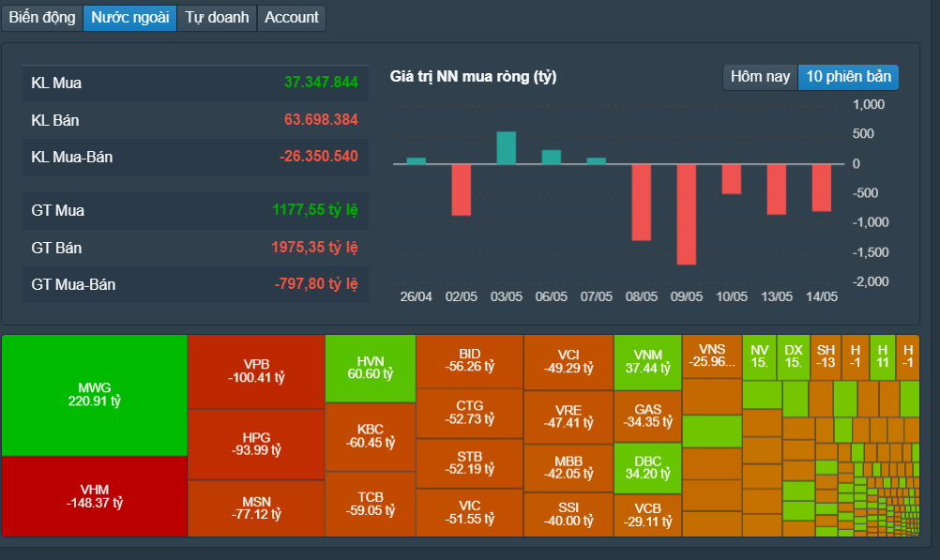Click the 03/05 green chart bar
The width and height of the screenshot is (940, 560).
(507, 147)
